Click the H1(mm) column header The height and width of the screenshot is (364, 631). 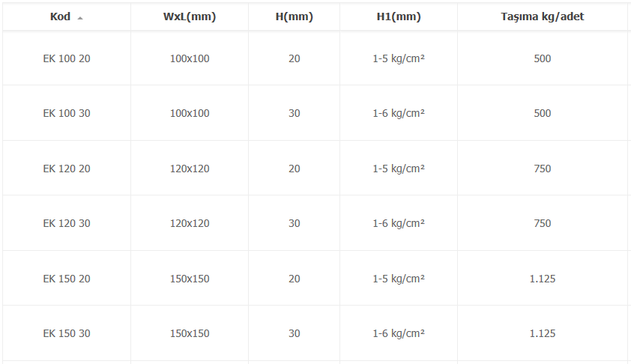pos(399,16)
